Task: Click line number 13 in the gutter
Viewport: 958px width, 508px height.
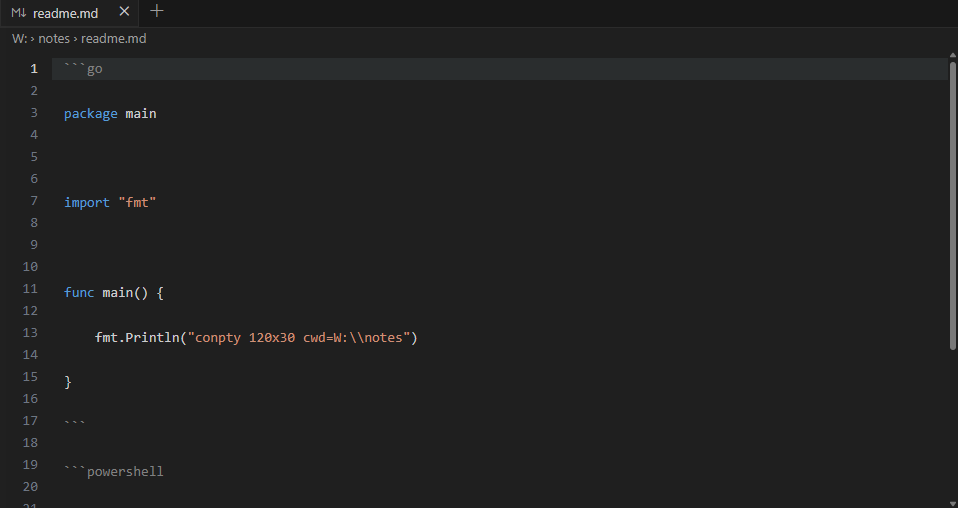Action: click(x=31, y=333)
